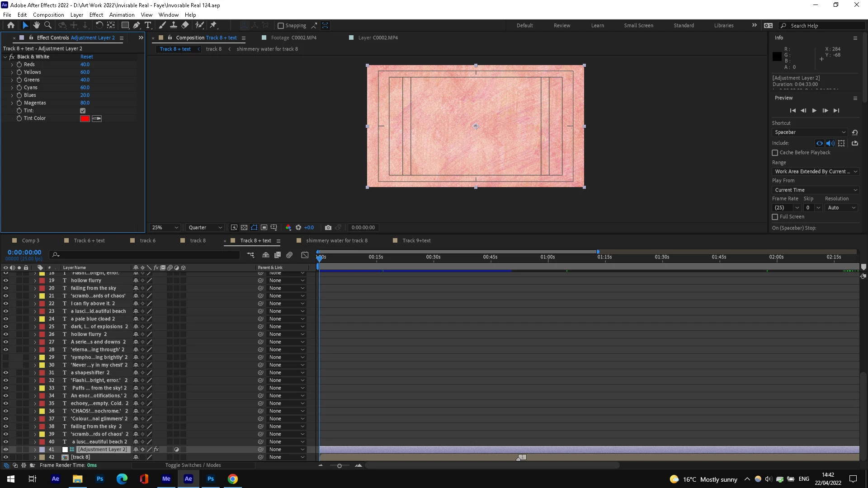The width and height of the screenshot is (868, 488).
Task: Open the Quarter resolution dropdown
Action: (205, 228)
